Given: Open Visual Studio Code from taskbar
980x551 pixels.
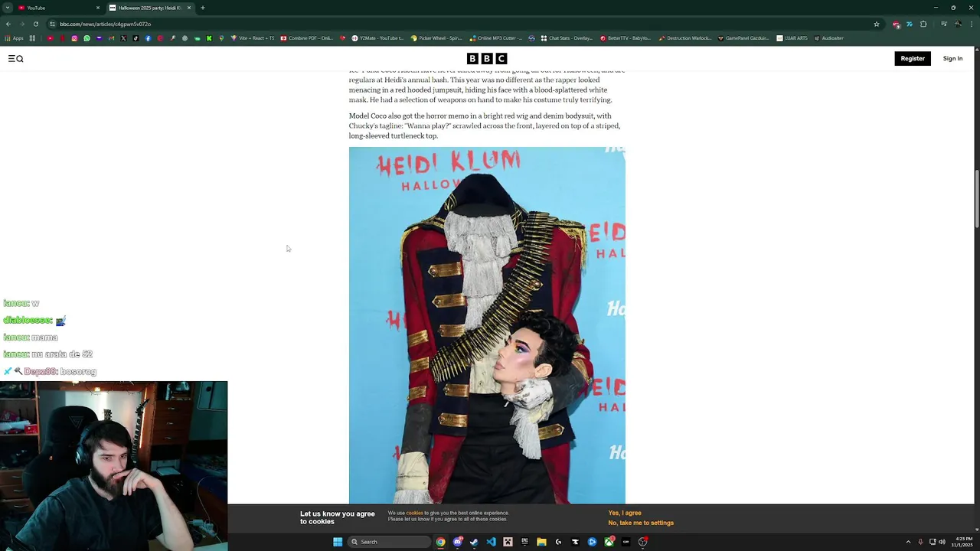Looking at the screenshot, I should click(492, 542).
